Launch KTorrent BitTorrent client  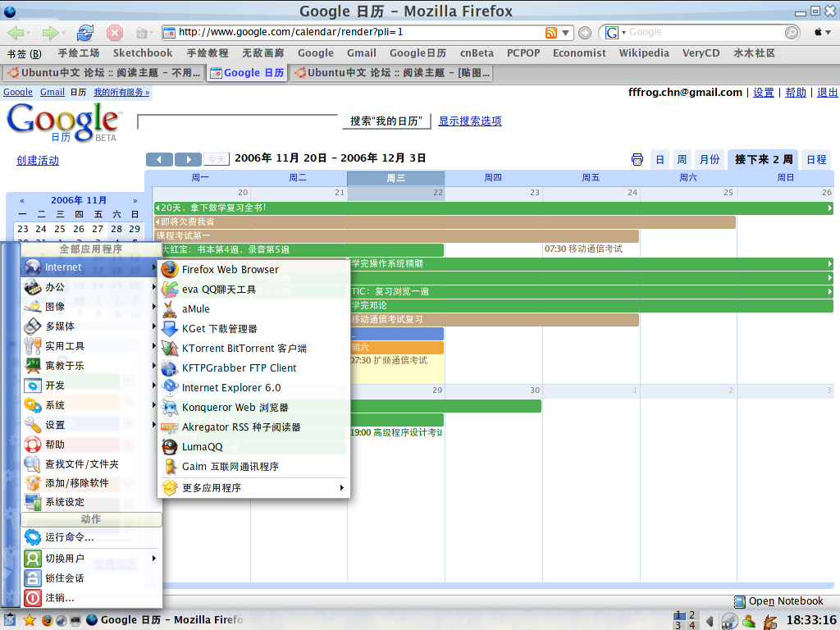[x=253, y=348]
